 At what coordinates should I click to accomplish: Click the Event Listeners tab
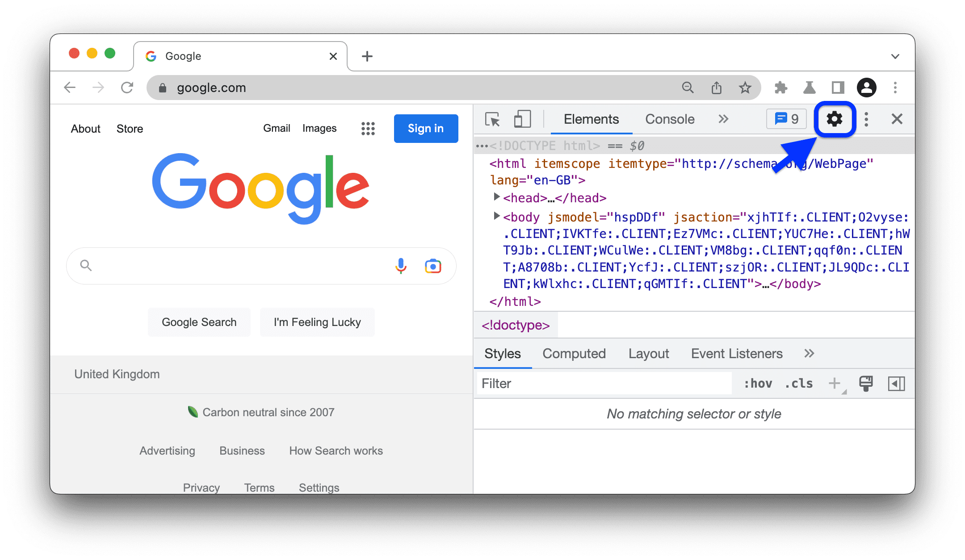tap(735, 353)
